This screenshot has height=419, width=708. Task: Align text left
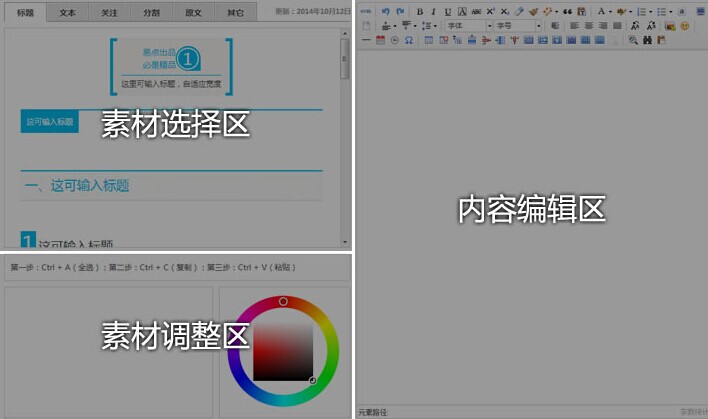click(x=574, y=26)
